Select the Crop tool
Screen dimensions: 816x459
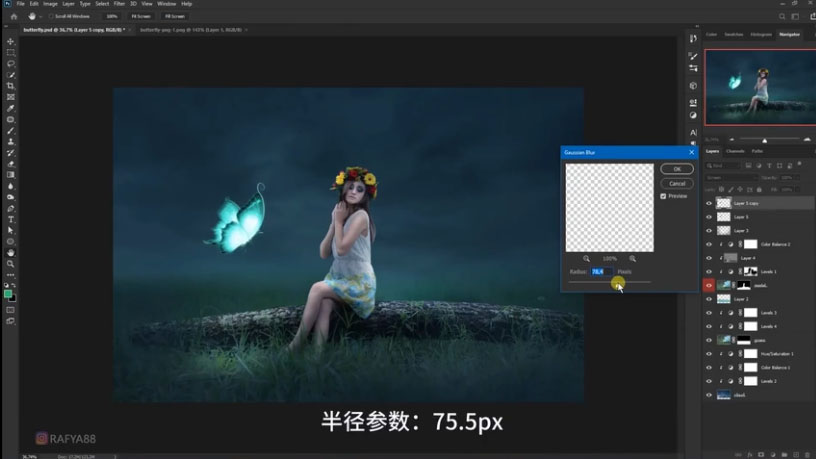10,86
